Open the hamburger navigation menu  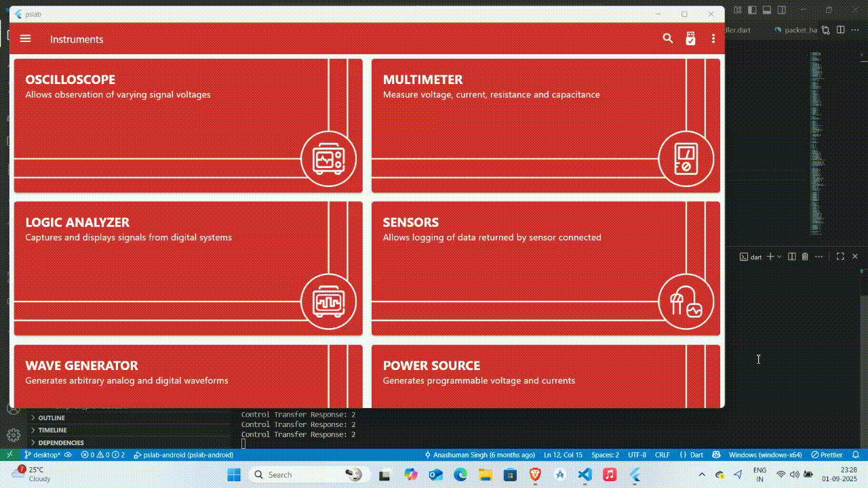(25, 39)
